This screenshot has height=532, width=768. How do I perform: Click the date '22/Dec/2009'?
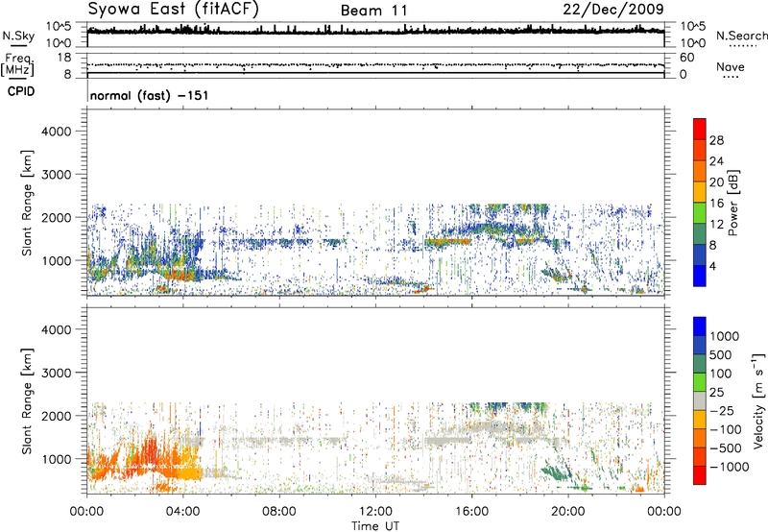[x=613, y=9]
